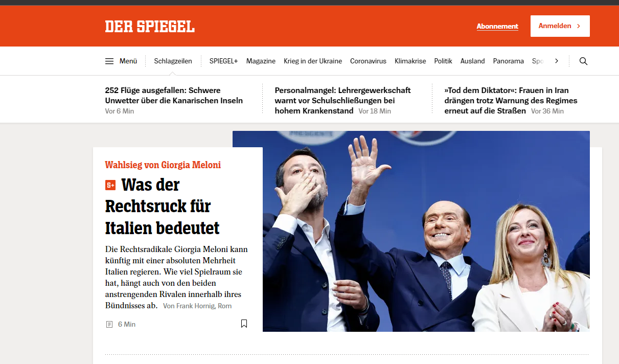The width and height of the screenshot is (619, 364).
Task: Open Was der Rechtsruck für Italien bedeutet
Action: click(162, 206)
